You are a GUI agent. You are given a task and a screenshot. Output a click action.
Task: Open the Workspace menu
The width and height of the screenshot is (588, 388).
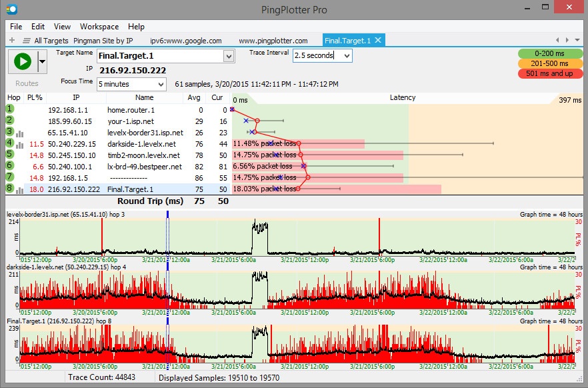99,27
